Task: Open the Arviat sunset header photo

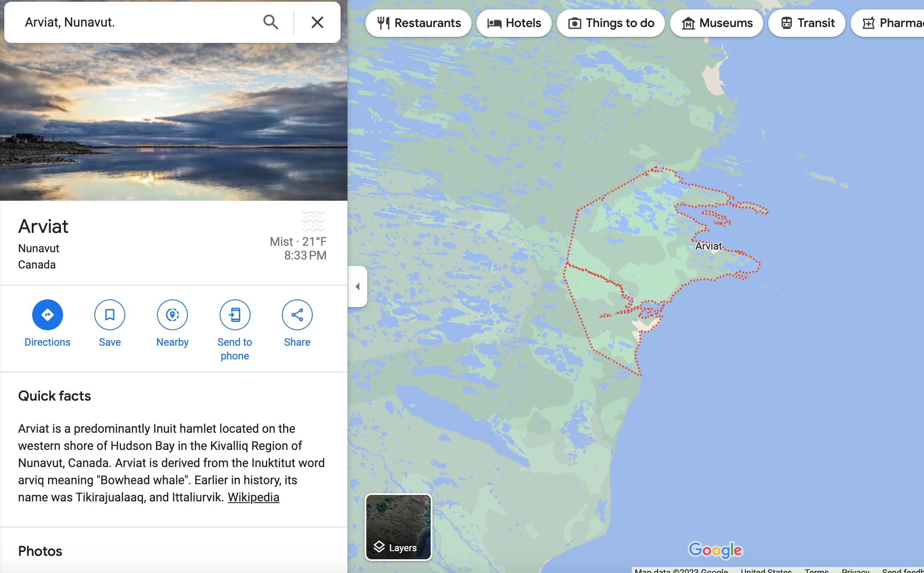Action: tap(174, 122)
